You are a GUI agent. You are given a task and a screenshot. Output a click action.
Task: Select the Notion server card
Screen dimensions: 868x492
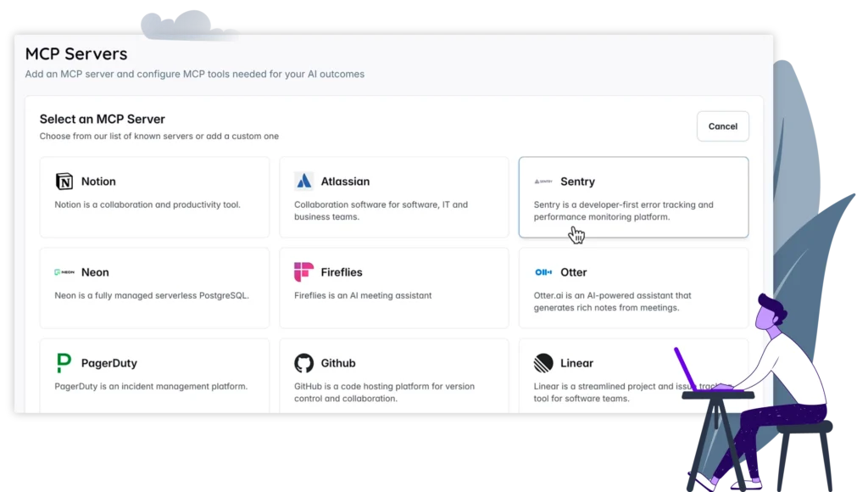coord(155,197)
